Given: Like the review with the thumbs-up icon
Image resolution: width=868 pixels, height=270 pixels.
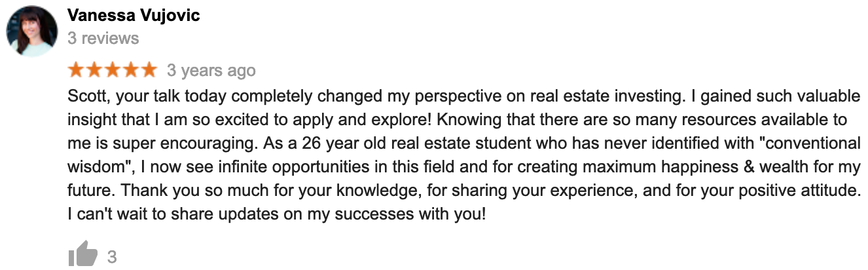Looking at the screenshot, I should click(82, 254).
